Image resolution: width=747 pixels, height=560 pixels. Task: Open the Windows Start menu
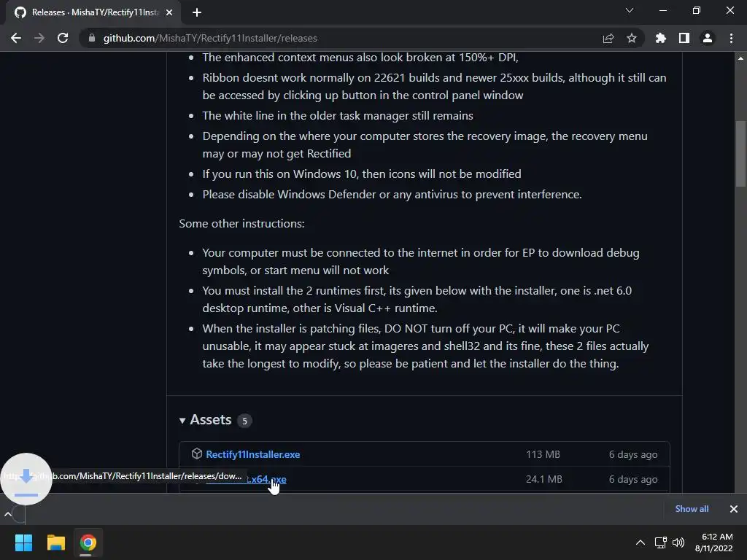pyautogui.click(x=23, y=542)
